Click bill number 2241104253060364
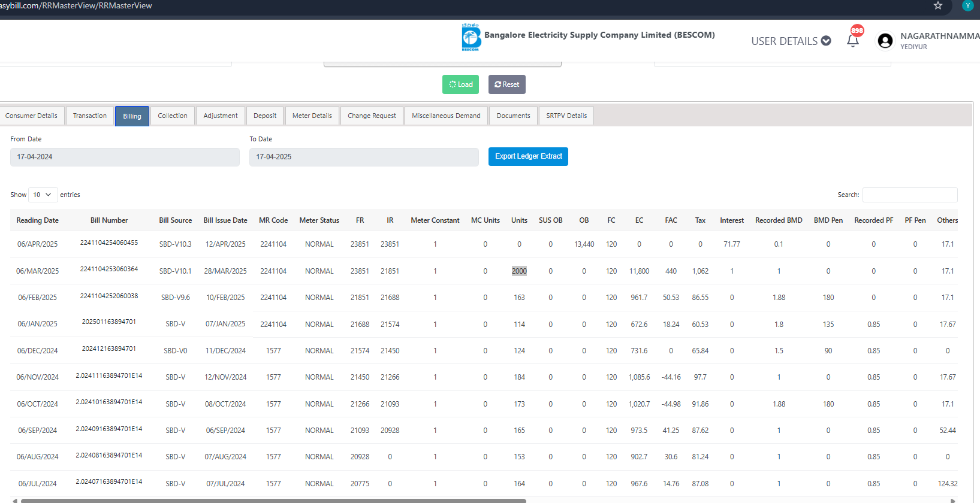Screen dimensions: 980x503 (x=109, y=269)
